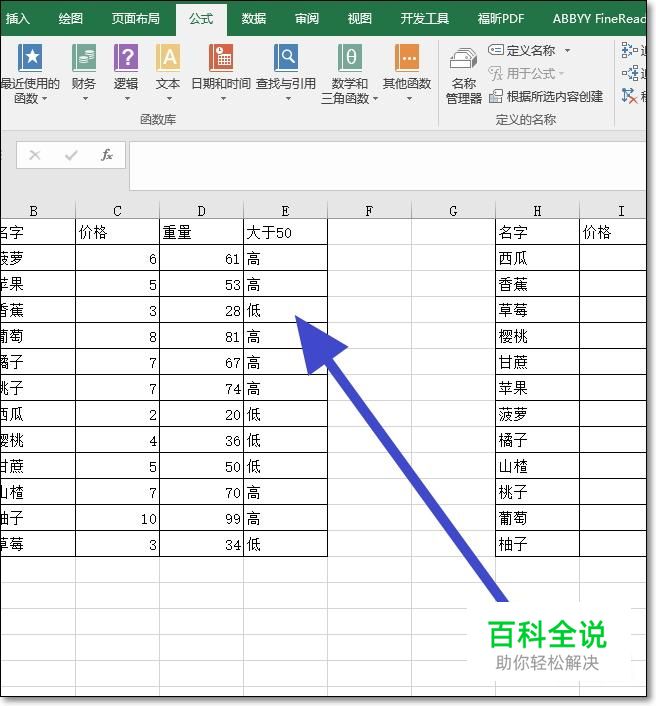Expand the 其他函数 dropdown arrow

click(x=409, y=99)
